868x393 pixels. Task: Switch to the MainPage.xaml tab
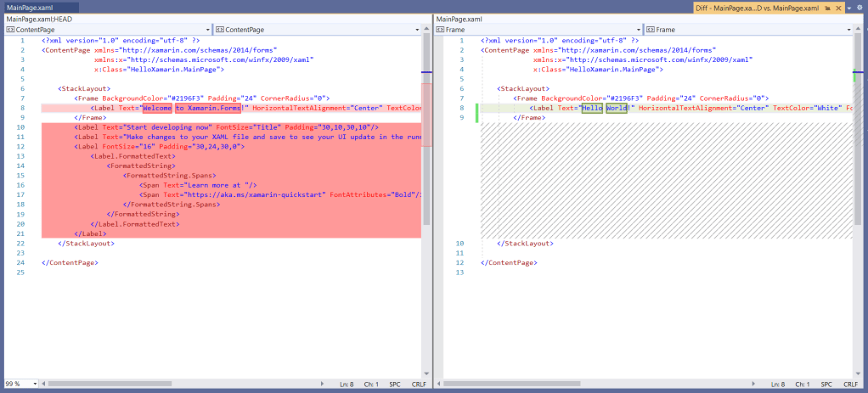pyautogui.click(x=30, y=8)
